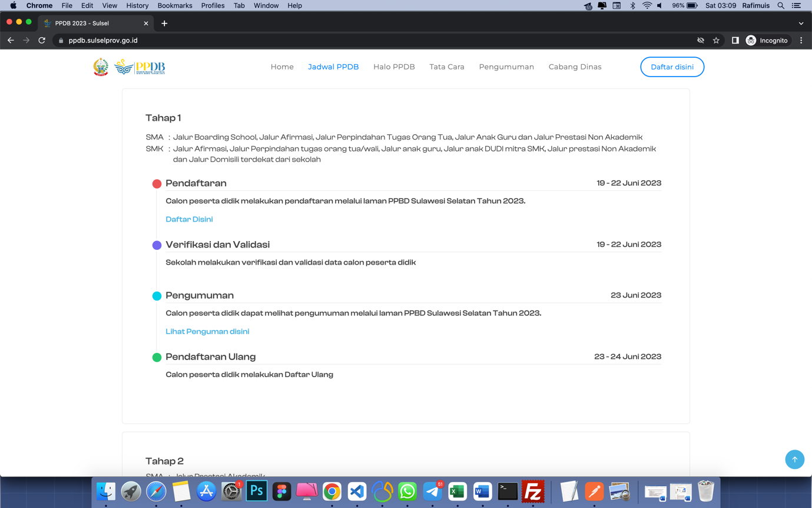Open the Tata Cara nav item
This screenshot has height=508, width=812.
[447, 67]
